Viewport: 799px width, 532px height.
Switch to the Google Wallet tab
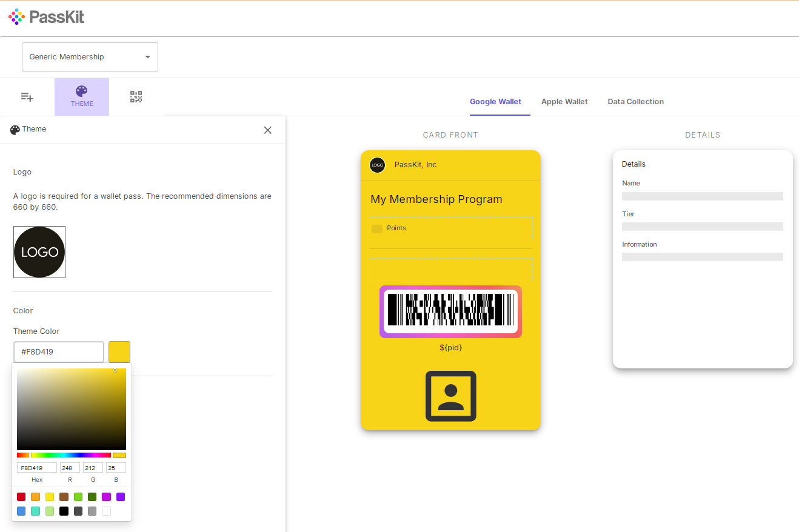click(495, 102)
